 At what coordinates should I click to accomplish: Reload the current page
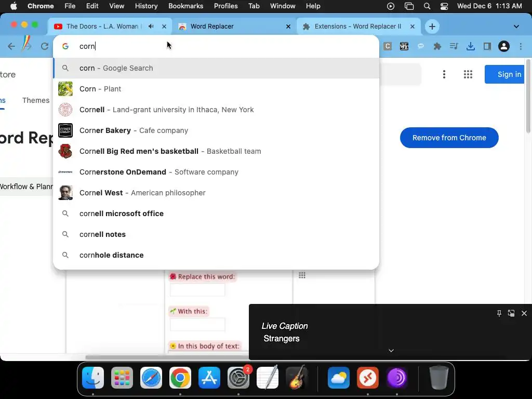[x=45, y=46]
